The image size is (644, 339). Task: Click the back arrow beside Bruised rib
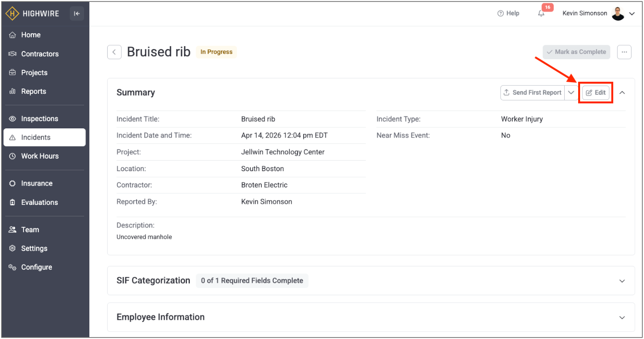coord(114,52)
